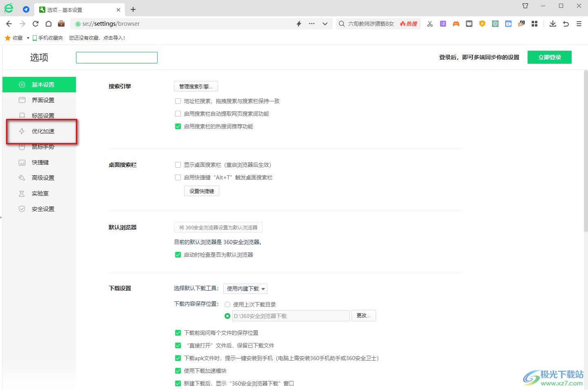The width and height of the screenshot is (588, 390).
Task: Click the forward navigation arrow
Action: point(22,24)
